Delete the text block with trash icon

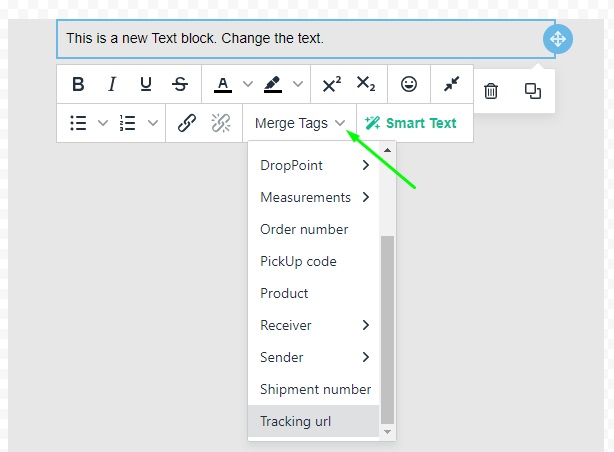click(x=491, y=91)
